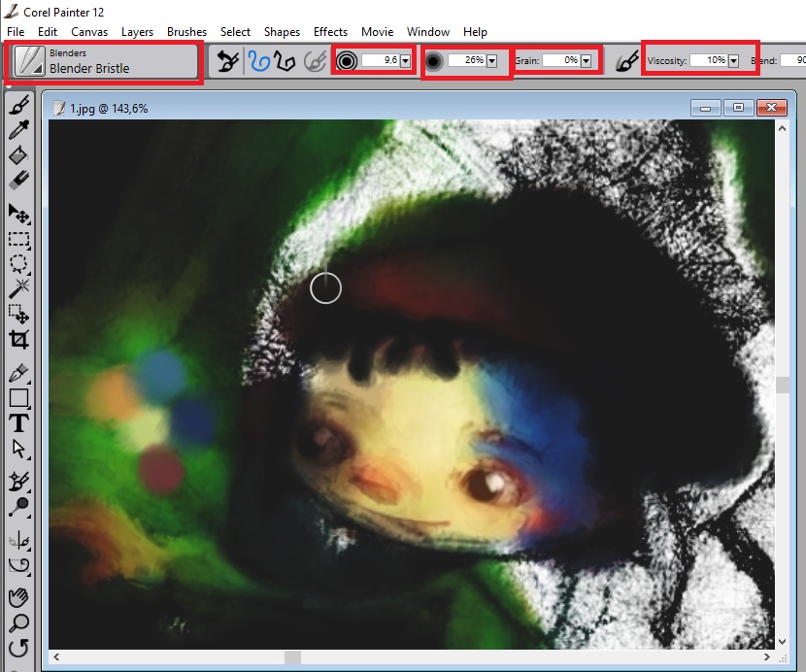Open opacity 26% dropdown arrow
This screenshot has width=806, height=672.
click(492, 60)
